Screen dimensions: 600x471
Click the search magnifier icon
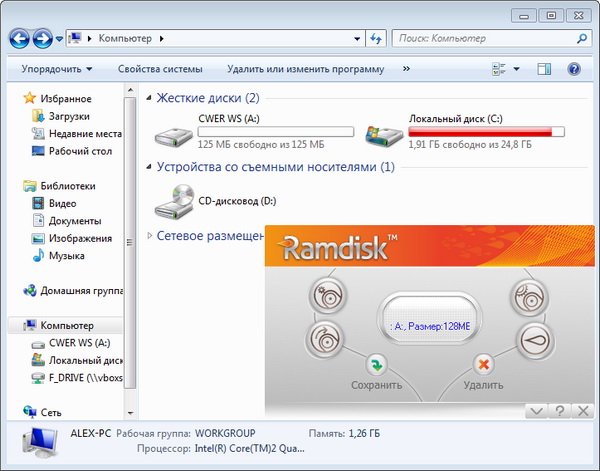[582, 38]
